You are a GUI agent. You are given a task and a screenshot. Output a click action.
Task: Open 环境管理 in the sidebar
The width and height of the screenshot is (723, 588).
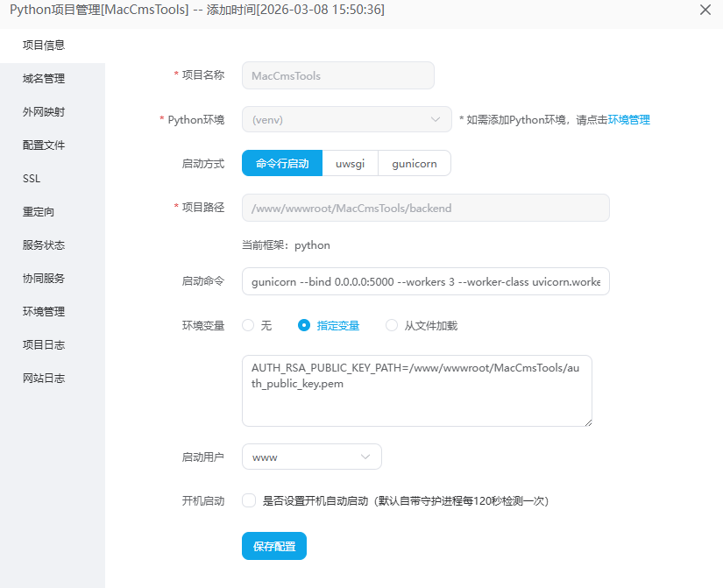click(44, 312)
